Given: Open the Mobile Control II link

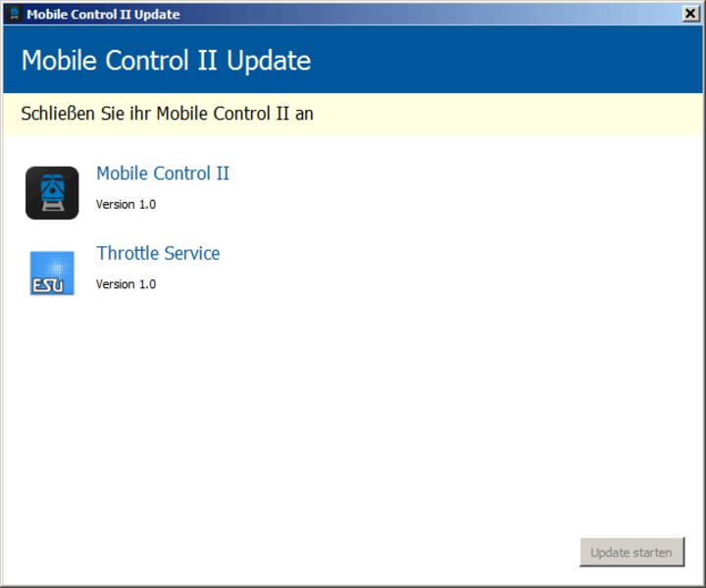Looking at the screenshot, I should (x=163, y=173).
